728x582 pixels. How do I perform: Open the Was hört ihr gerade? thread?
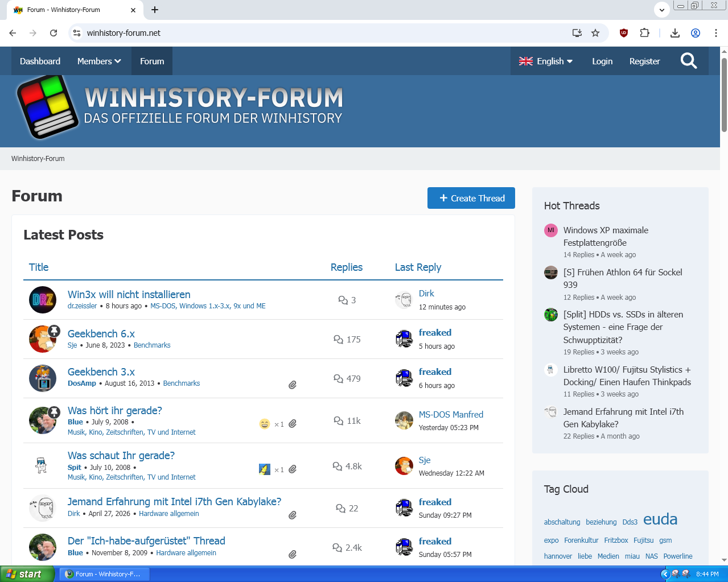[115, 410]
